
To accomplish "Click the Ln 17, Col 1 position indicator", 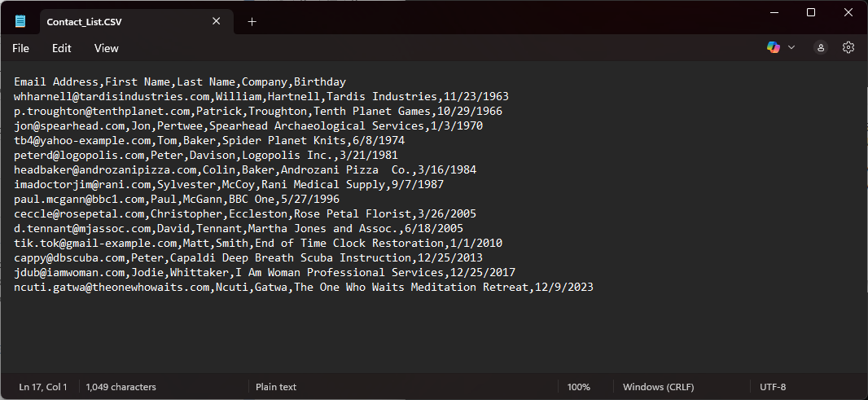I will click(x=43, y=387).
